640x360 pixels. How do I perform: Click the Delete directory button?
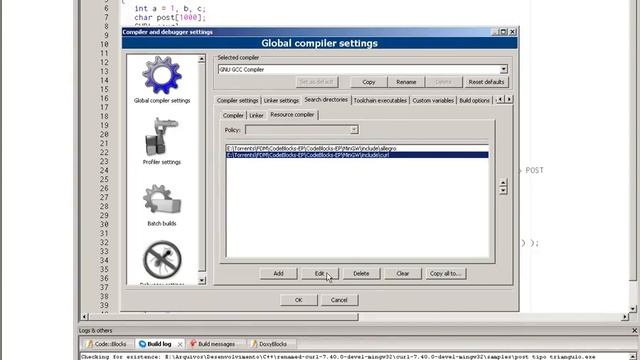(x=361, y=273)
